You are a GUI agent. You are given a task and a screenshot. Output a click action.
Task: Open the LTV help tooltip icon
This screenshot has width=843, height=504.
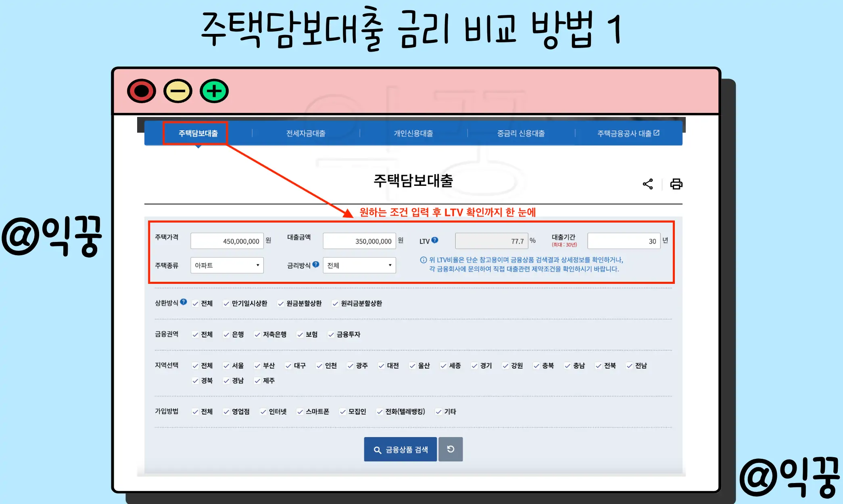(x=435, y=239)
